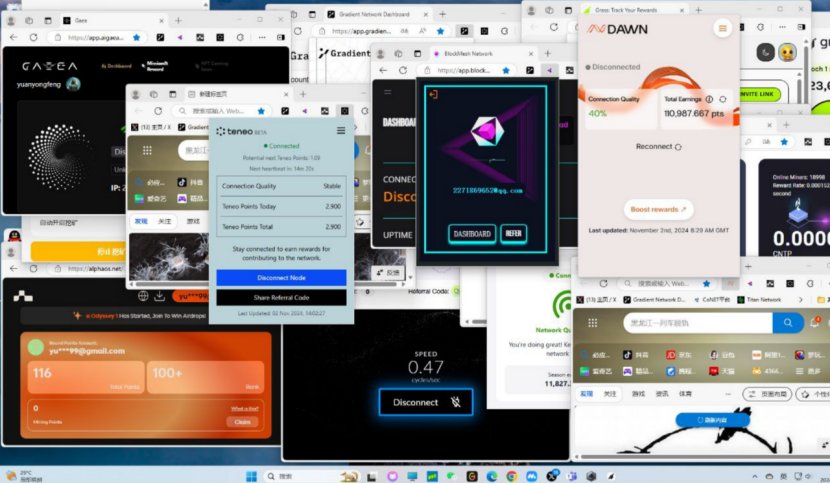Open a new tab in the BlockMesh Network window

pos(548,53)
